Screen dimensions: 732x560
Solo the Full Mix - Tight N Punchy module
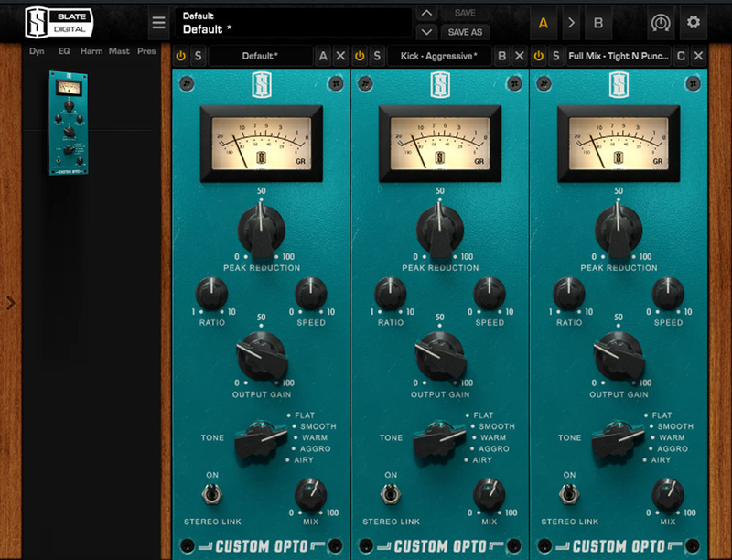(x=555, y=56)
